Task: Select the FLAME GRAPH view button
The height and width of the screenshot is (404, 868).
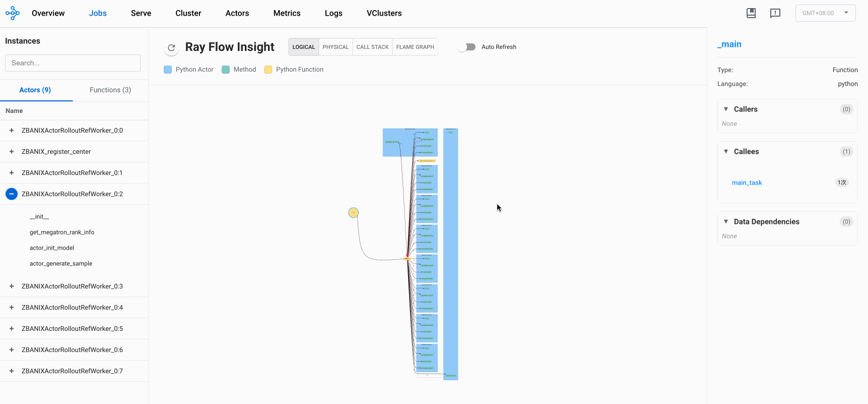Action: (415, 47)
